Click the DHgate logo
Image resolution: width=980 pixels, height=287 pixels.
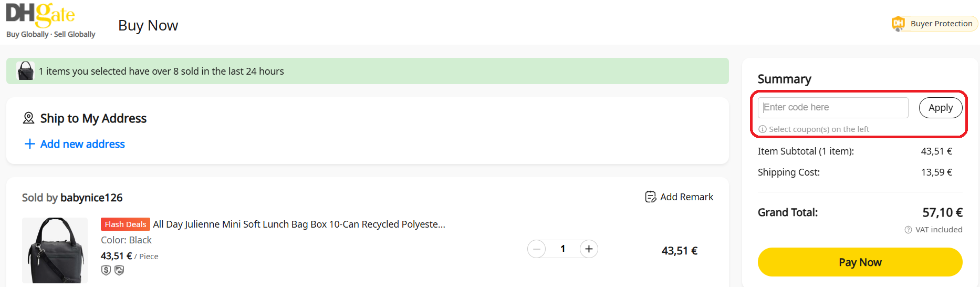[x=50, y=20]
